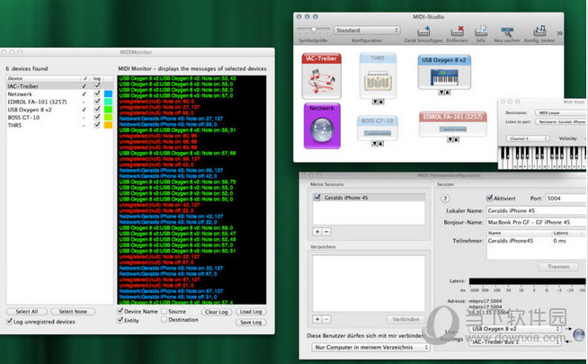
Task: Select the USB Oxygen 8 v2 keyboard icon
Action: pyautogui.click(x=444, y=72)
